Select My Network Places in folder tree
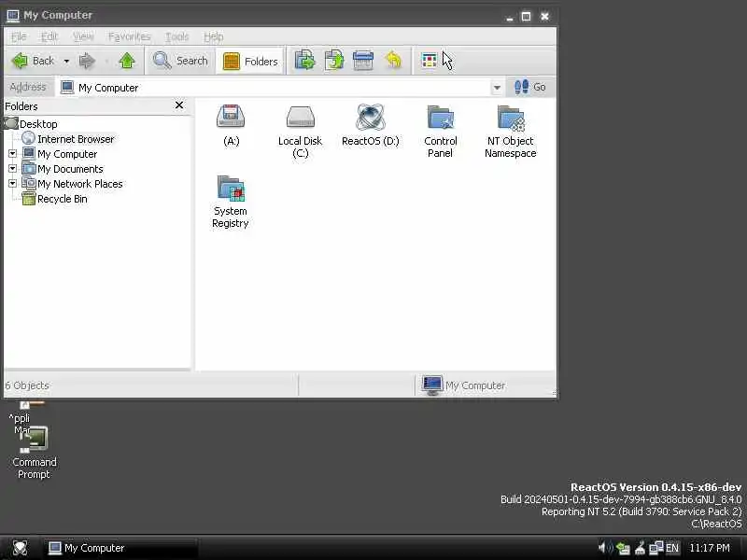 tap(80, 184)
